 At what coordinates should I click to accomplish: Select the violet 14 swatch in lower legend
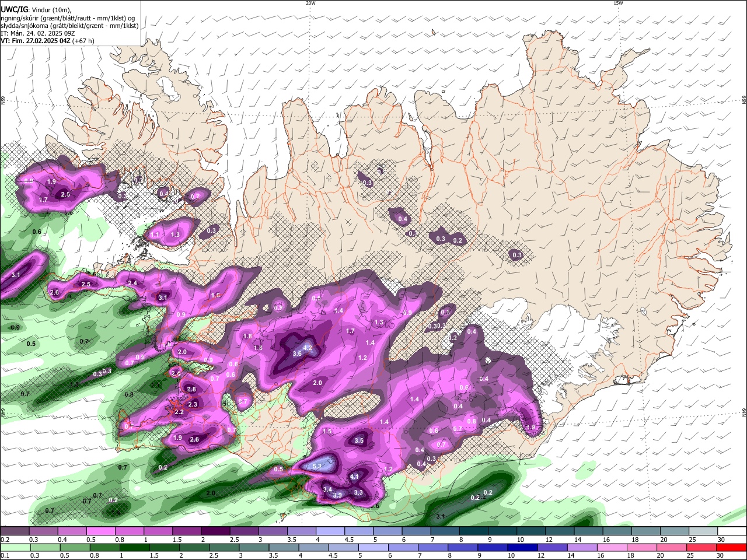(x=581, y=547)
